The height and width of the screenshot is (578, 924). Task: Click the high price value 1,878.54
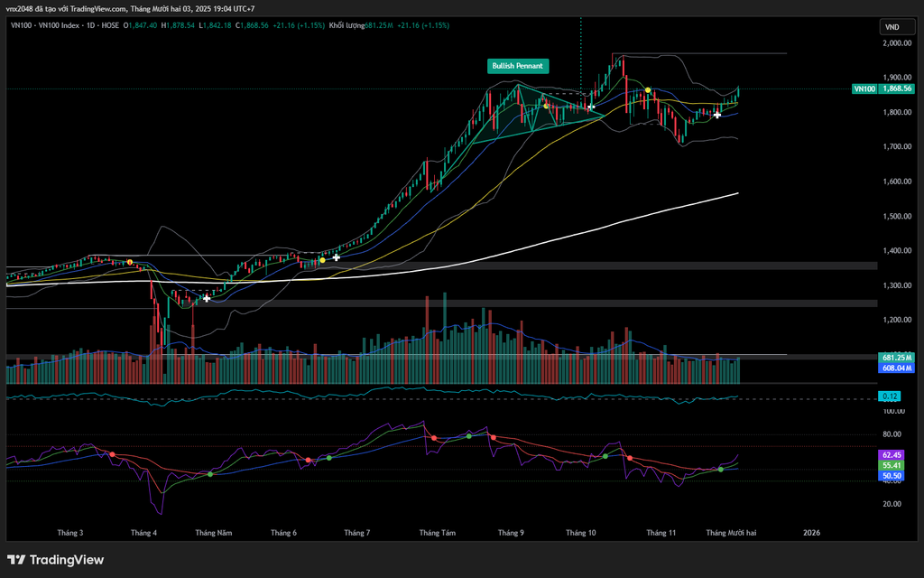tap(180, 25)
